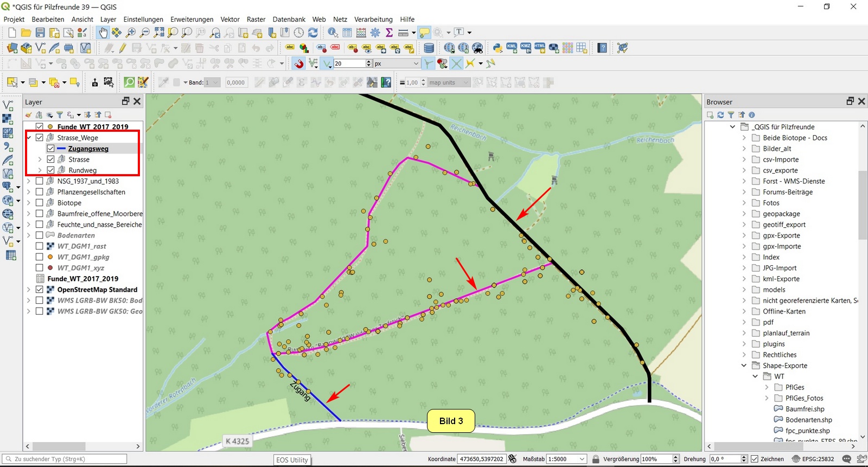Click the Identify Features tool

333,33
